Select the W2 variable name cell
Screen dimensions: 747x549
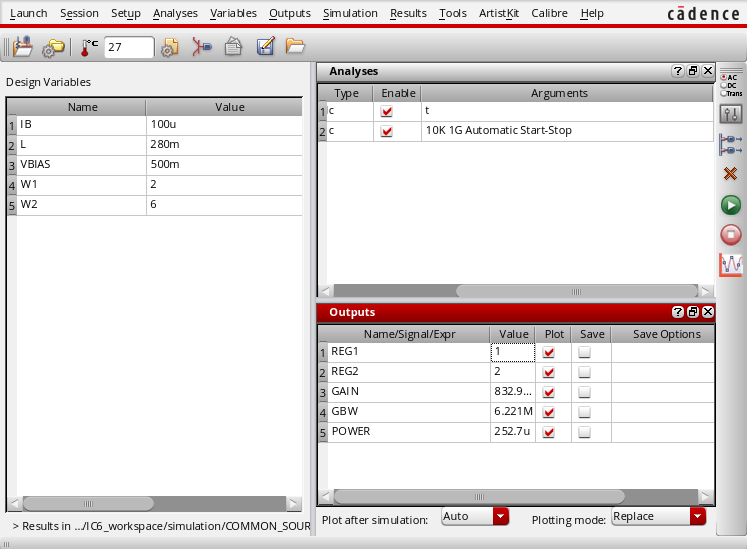81,204
